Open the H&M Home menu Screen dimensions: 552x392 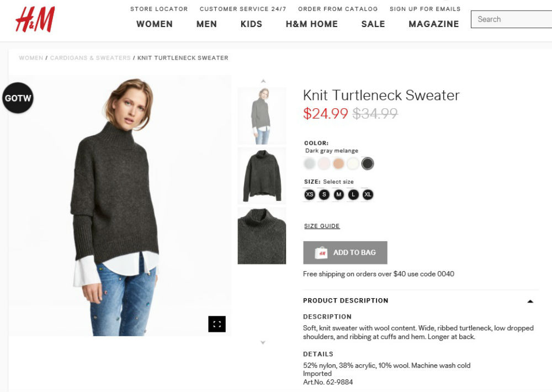point(311,24)
